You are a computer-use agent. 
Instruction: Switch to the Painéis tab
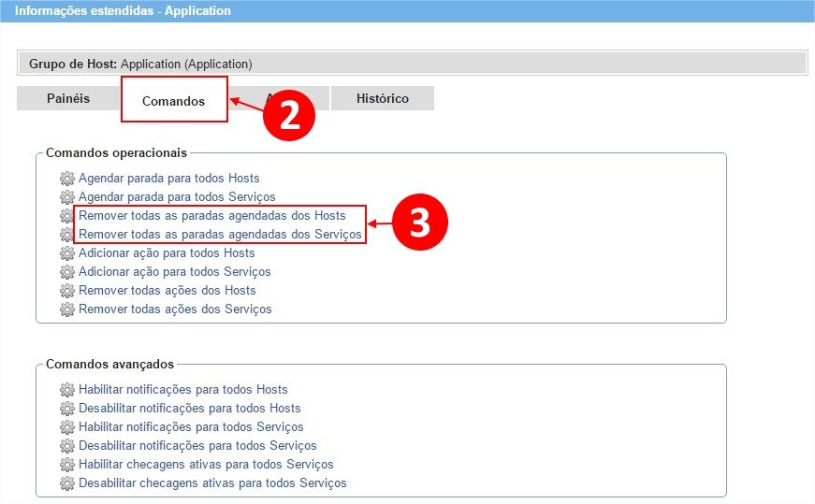point(68,98)
